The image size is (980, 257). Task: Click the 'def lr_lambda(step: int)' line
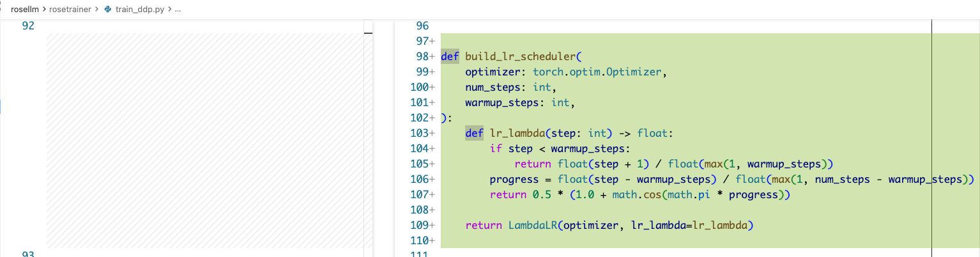click(569, 133)
